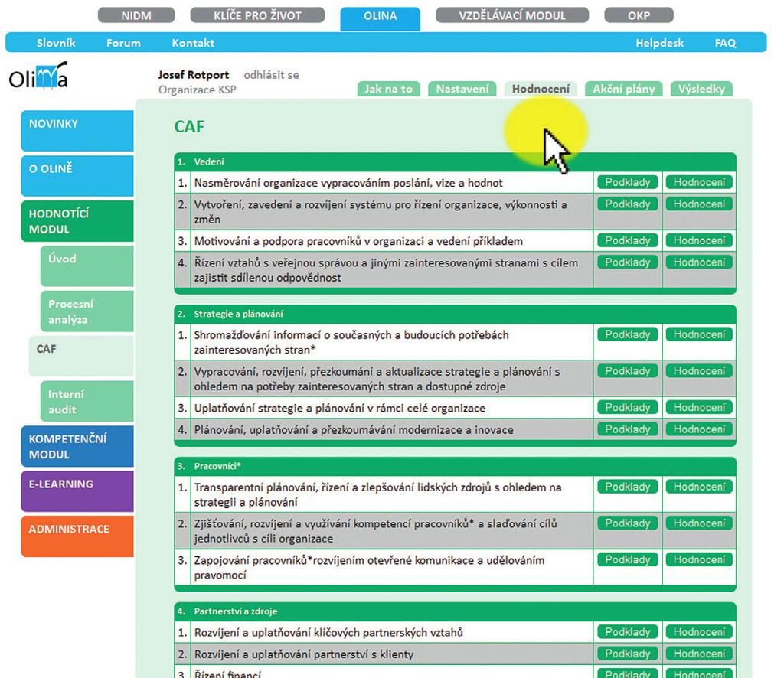Open Slovník in the blue menu bar

point(56,43)
